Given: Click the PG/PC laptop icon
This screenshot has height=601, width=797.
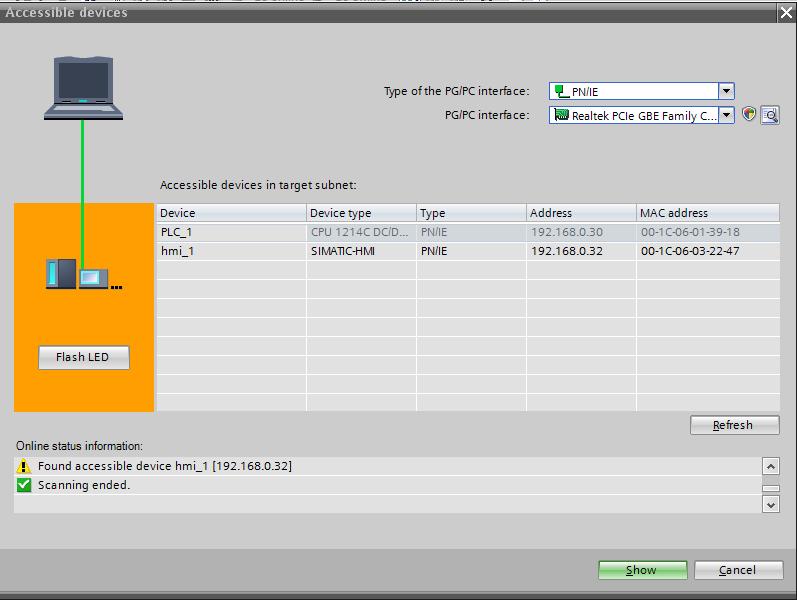Looking at the screenshot, I should pos(83,88).
